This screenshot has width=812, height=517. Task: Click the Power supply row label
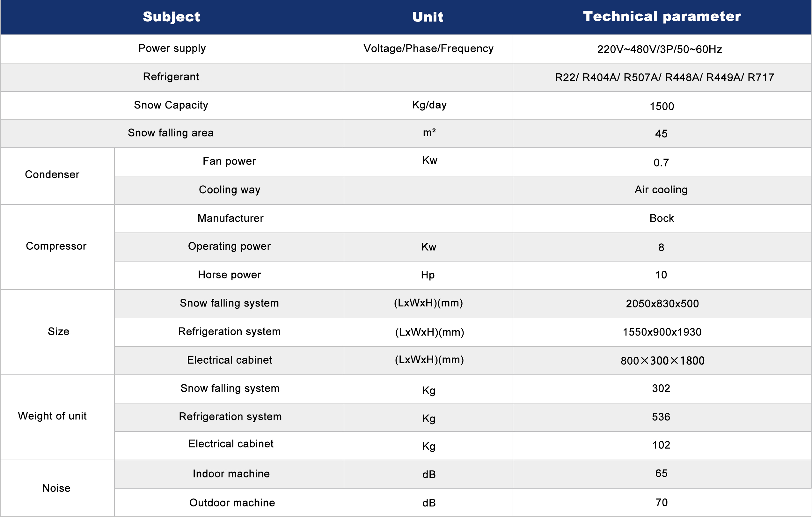[172, 48]
